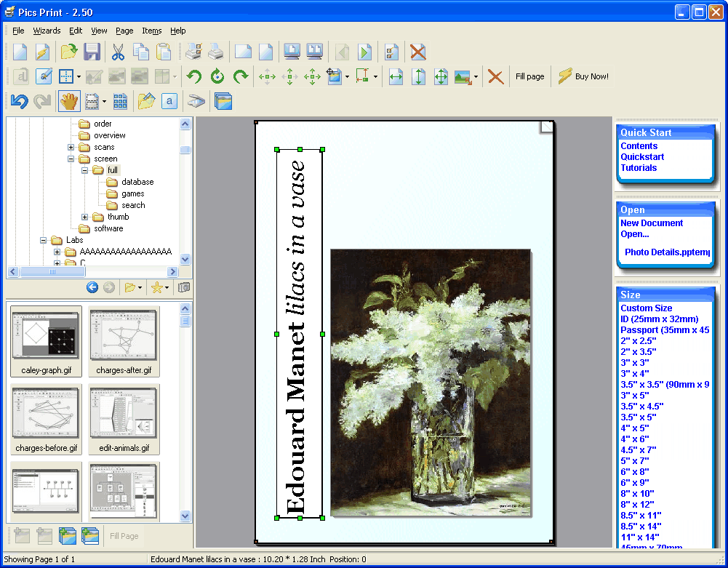The image size is (728, 568).
Task: Click the fit-to-page-width horizontal arrows icon
Action: [x=396, y=76]
